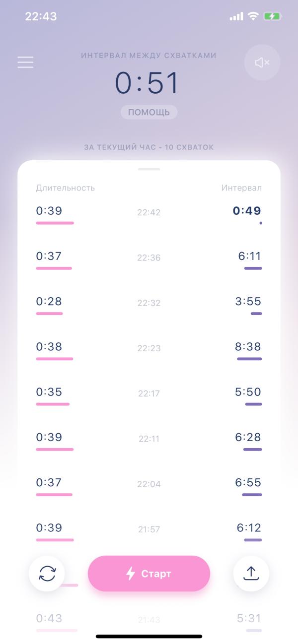
Task: Tap the share upload icon
Action: click(x=251, y=574)
